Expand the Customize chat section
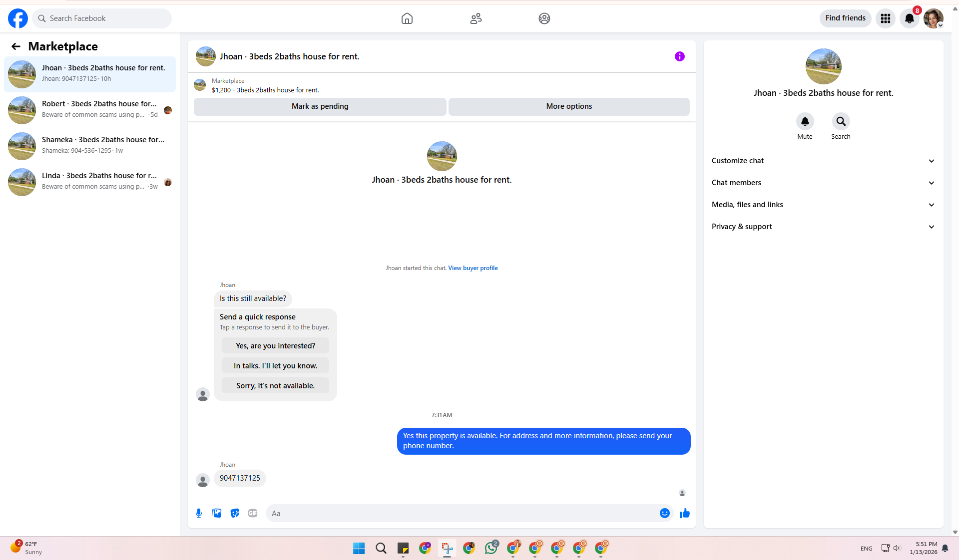This screenshot has width=959, height=560. (x=823, y=161)
